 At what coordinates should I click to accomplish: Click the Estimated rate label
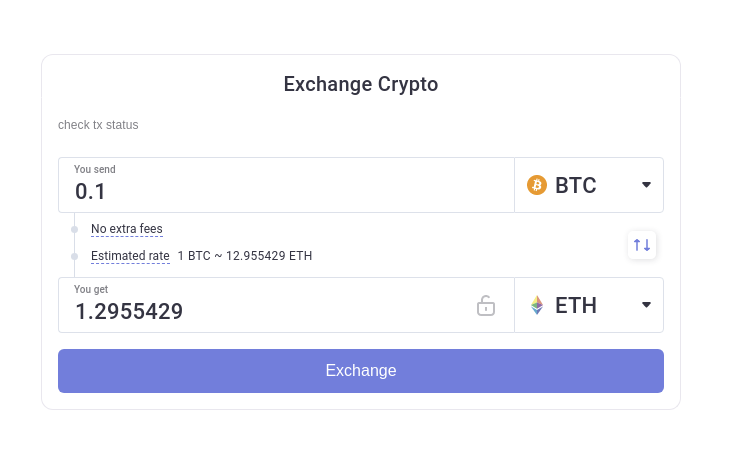[130, 256]
